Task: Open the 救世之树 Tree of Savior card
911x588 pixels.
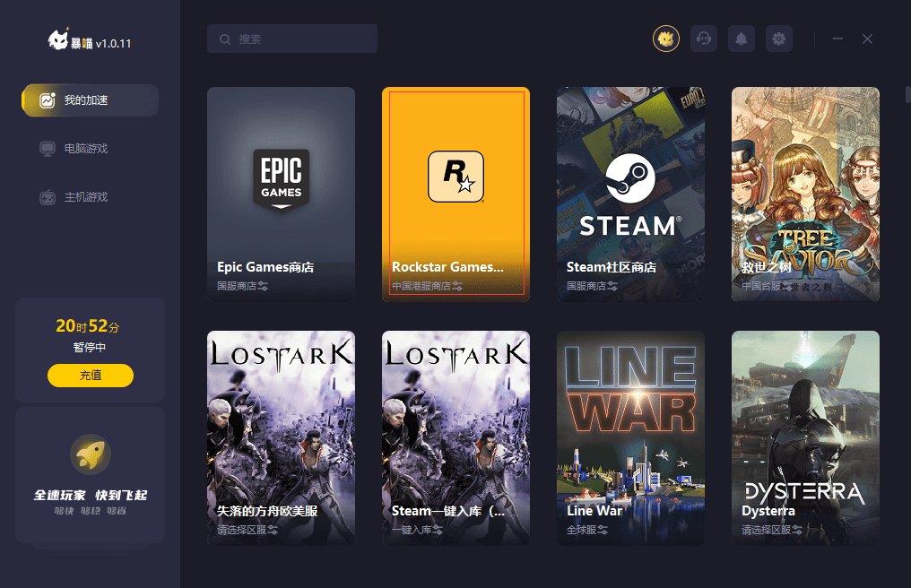Action: click(805, 195)
